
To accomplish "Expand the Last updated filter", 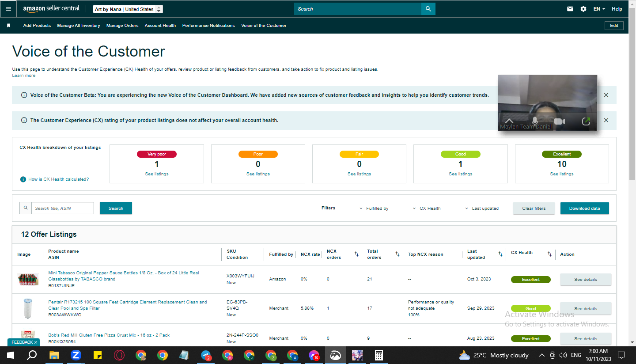I will 482,209.
